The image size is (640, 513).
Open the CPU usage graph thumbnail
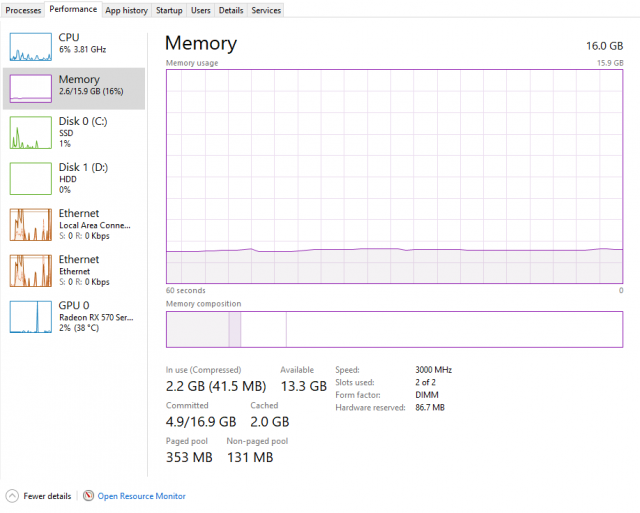pos(30,47)
